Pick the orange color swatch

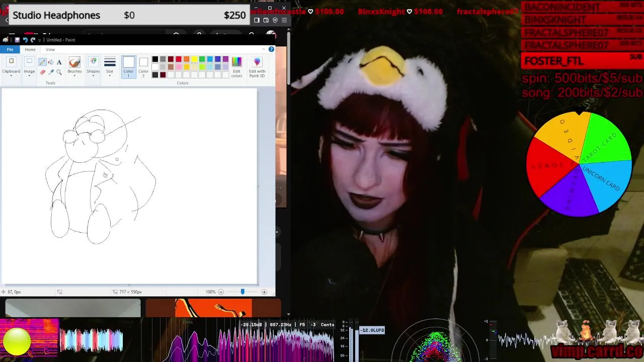[186, 59]
